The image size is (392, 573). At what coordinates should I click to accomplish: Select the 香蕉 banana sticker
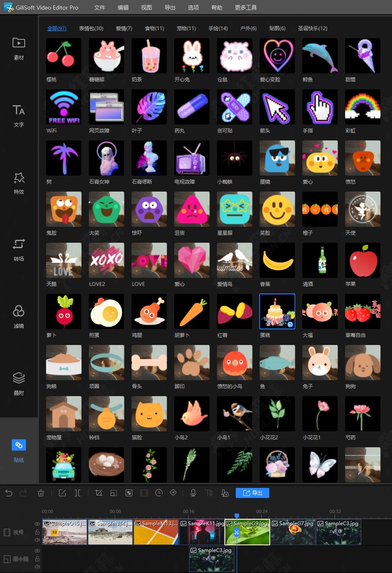pyautogui.click(x=277, y=260)
